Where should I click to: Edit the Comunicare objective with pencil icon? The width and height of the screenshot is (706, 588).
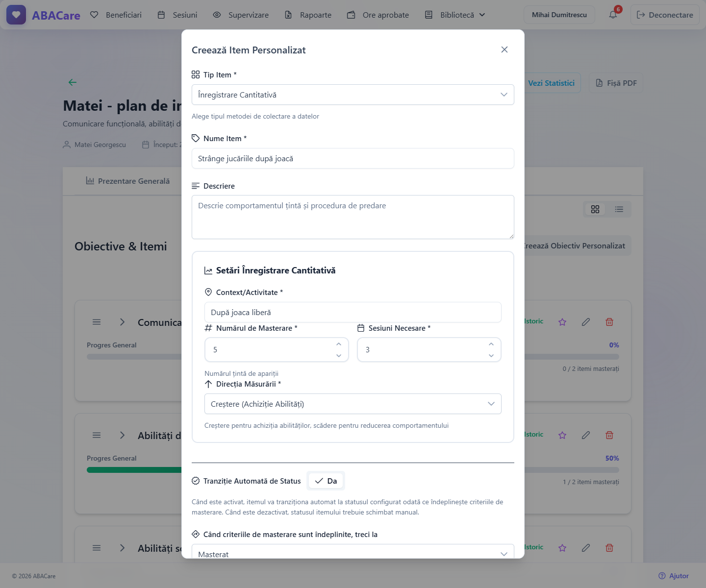(586, 322)
